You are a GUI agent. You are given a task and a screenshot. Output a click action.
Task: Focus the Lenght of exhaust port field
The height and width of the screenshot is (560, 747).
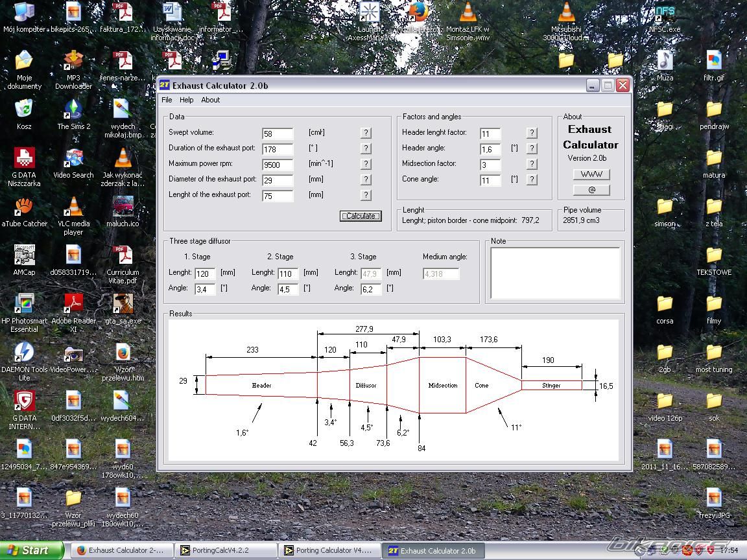[278, 196]
